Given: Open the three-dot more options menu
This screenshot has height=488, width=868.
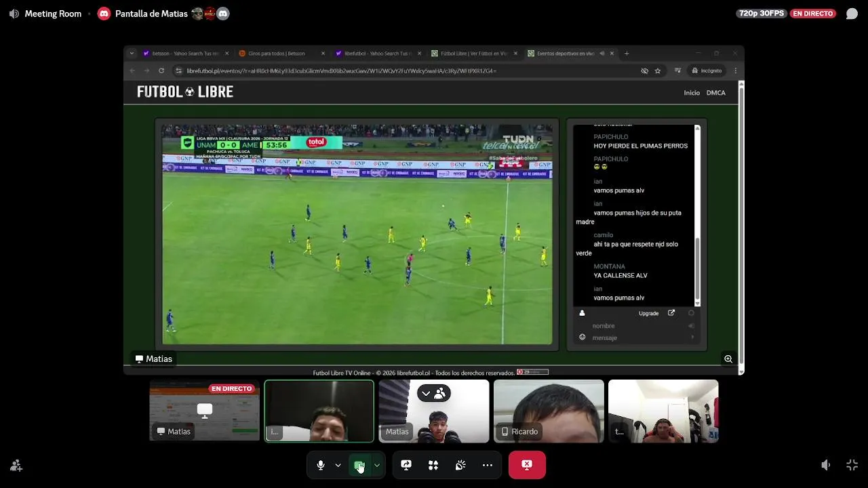Looking at the screenshot, I should pos(488,465).
